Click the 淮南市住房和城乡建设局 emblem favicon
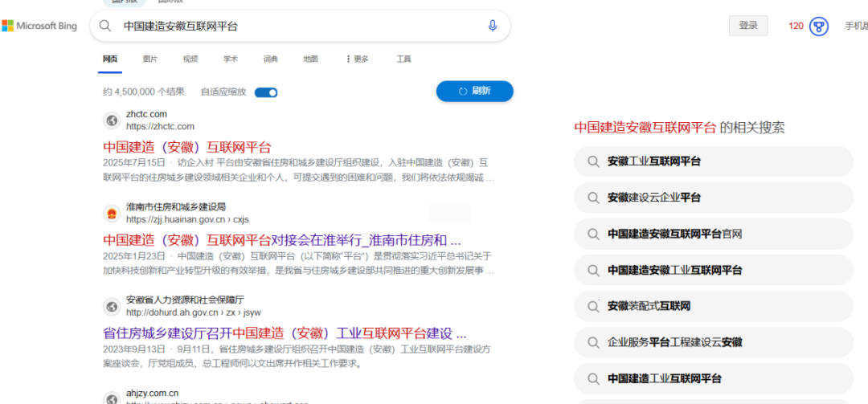Image resolution: width=868 pixels, height=404 pixels. (x=112, y=213)
